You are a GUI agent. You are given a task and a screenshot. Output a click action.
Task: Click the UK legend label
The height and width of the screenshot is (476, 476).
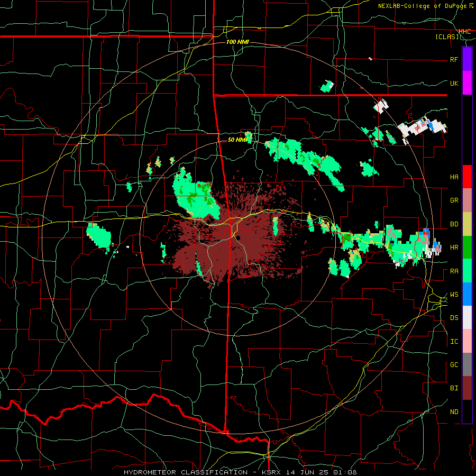pos(454,83)
